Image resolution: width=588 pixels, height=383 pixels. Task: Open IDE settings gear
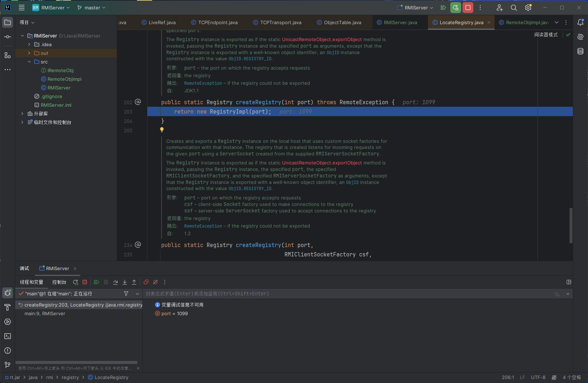(528, 8)
